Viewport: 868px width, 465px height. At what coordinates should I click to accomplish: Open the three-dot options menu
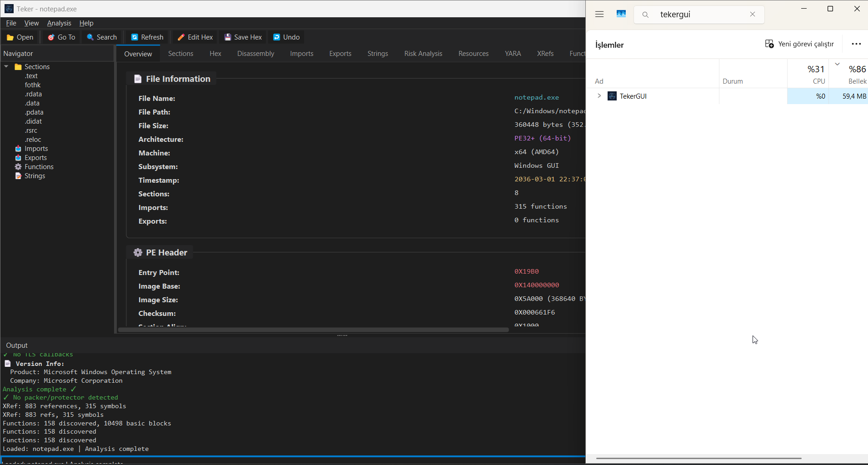[x=856, y=44]
